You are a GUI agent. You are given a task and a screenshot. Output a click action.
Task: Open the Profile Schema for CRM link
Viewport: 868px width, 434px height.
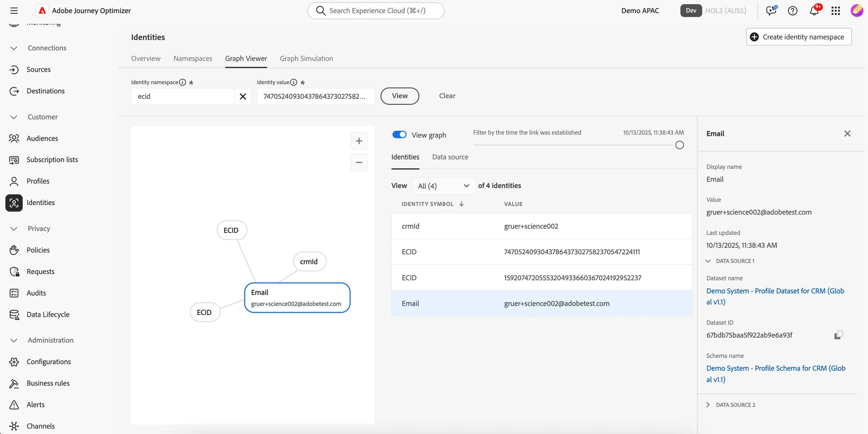(x=776, y=374)
